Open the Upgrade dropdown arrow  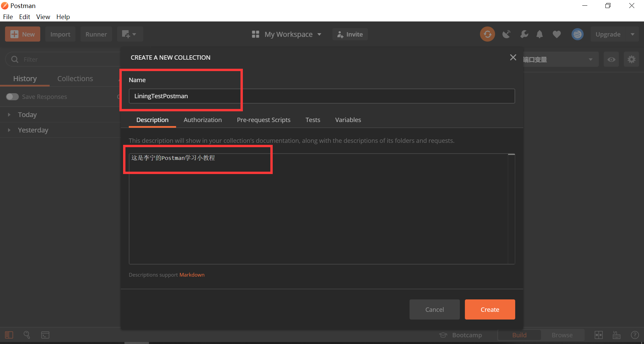pyautogui.click(x=632, y=34)
